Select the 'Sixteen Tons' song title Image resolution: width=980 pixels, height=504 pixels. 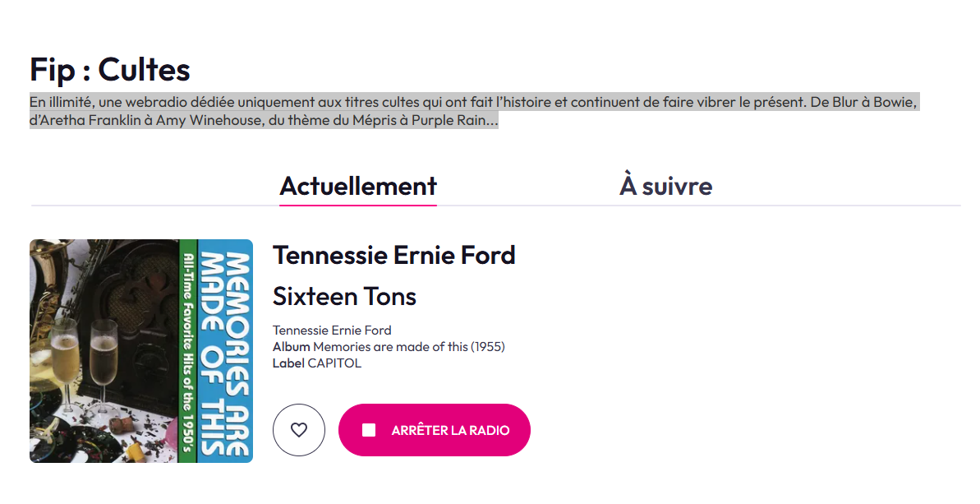344,296
